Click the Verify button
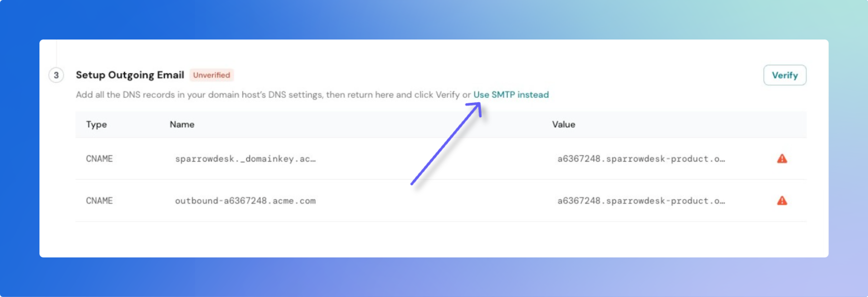This screenshot has width=868, height=297. (785, 75)
